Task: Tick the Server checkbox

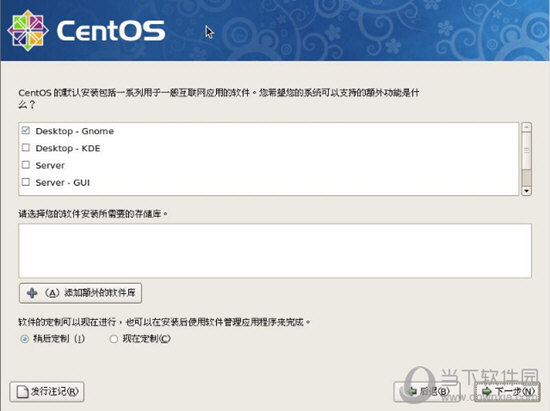Action: tap(26, 165)
